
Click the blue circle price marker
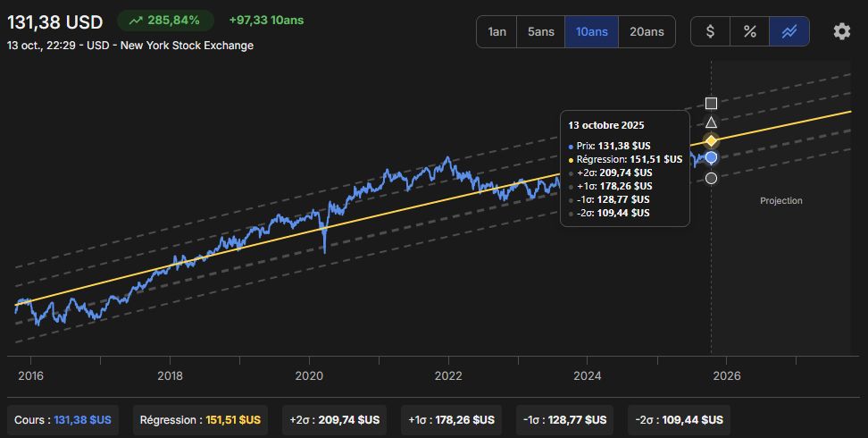coord(712,158)
